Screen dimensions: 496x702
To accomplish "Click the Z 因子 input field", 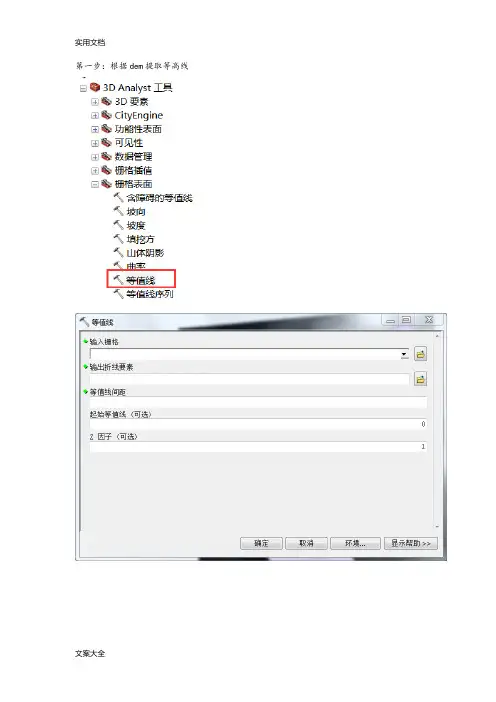I will 258,447.
